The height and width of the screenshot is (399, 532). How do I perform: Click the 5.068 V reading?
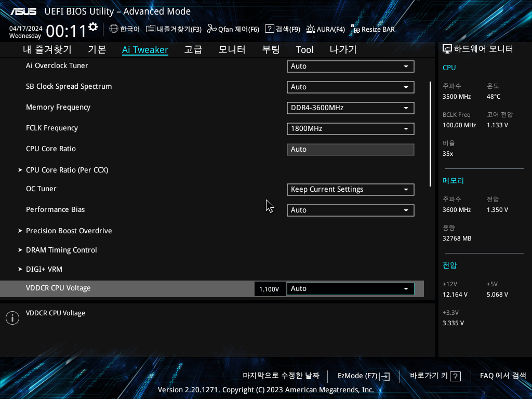tap(497, 295)
